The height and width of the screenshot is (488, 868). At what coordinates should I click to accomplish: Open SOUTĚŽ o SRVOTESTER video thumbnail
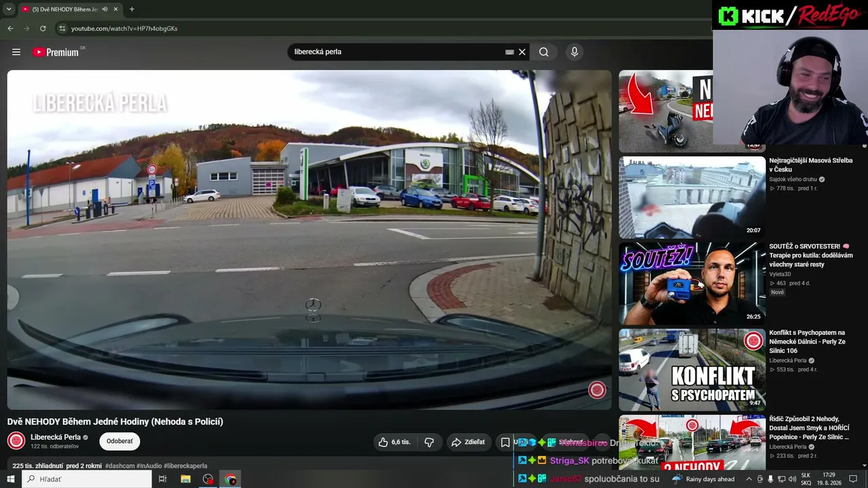pyautogui.click(x=692, y=283)
